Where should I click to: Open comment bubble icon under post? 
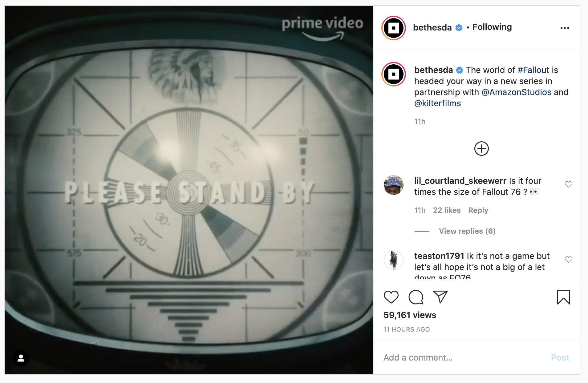coord(416,297)
